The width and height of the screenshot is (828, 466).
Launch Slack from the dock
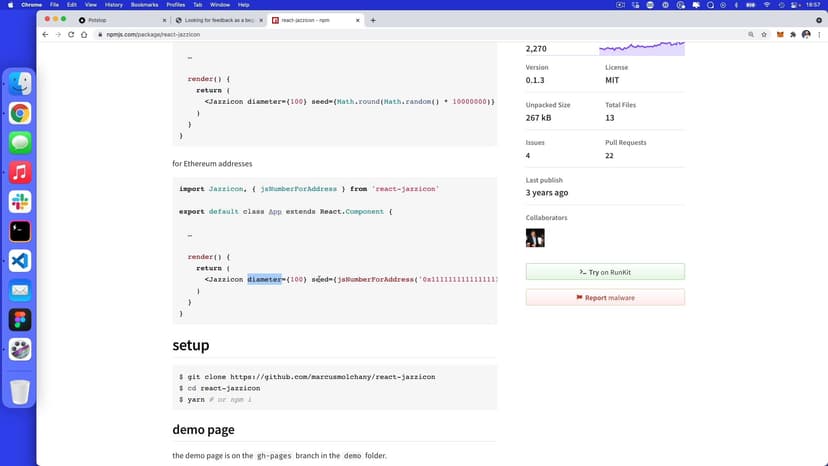point(20,201)
